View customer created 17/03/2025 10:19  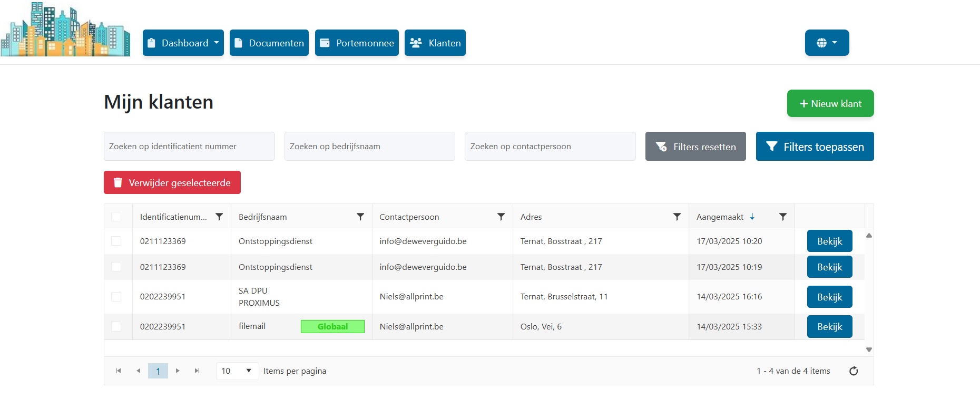[x=829, y=267]
